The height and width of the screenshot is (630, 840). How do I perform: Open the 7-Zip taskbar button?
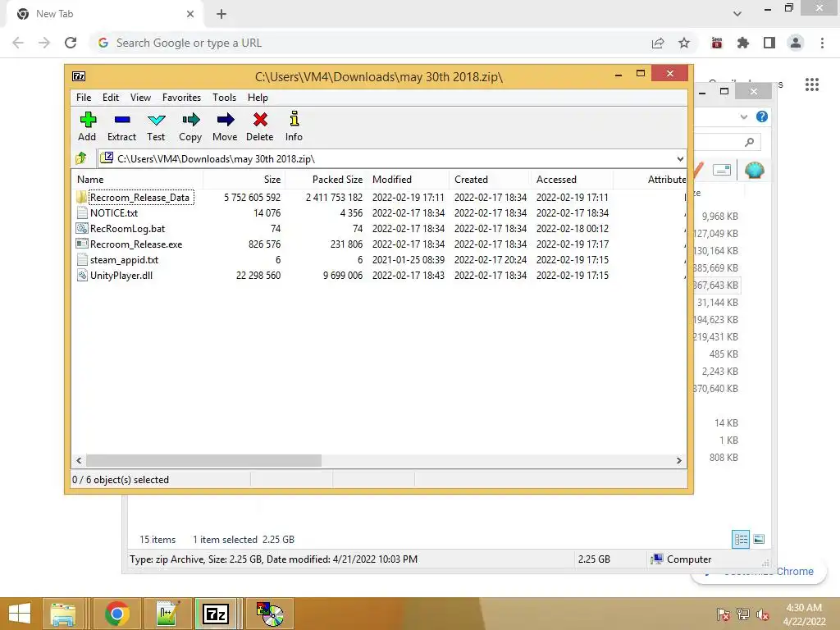[x=216, y=614]
